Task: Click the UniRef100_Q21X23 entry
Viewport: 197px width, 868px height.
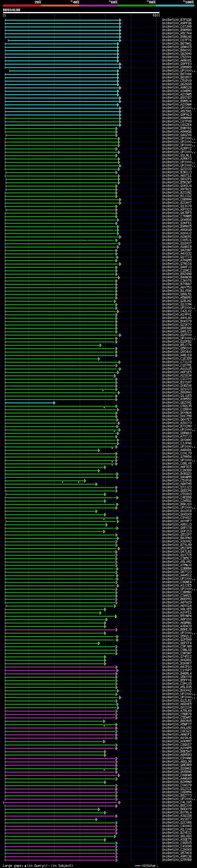Action: [177, 389]
